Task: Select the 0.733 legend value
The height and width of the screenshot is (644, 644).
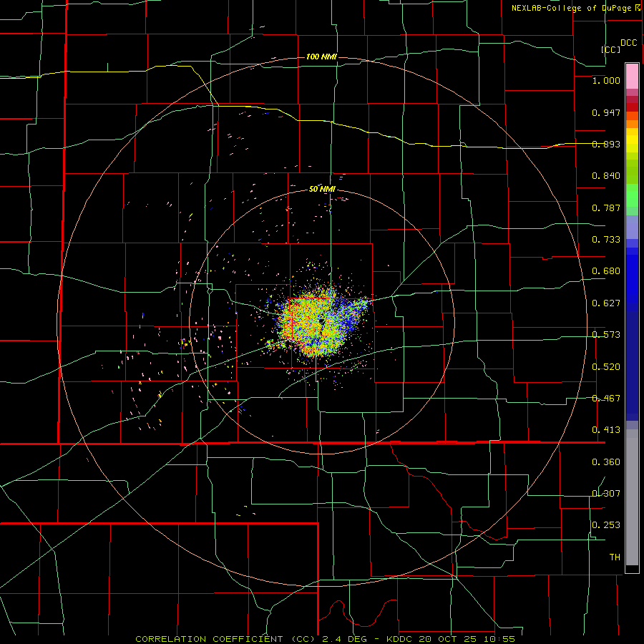Action: pos(606,240)
